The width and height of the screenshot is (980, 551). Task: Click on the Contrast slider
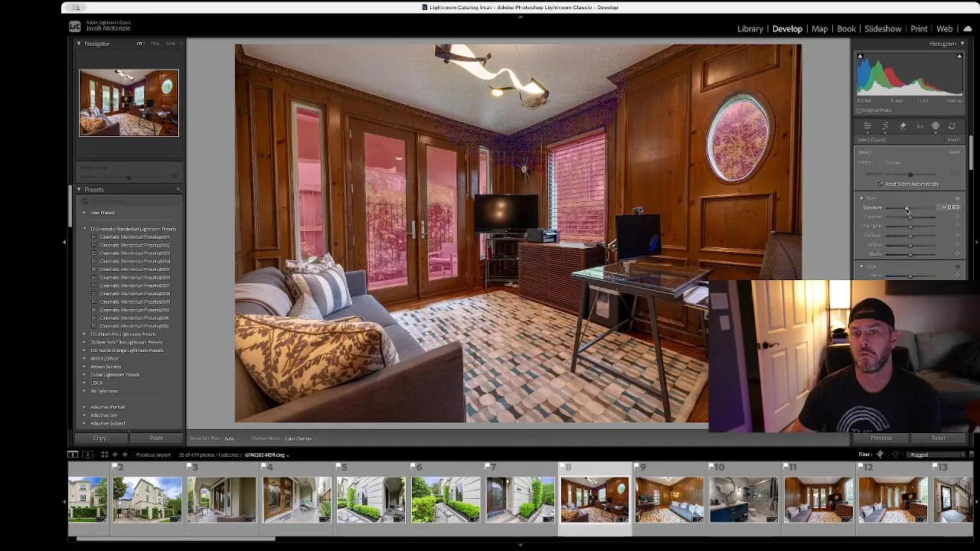[910, 217]
